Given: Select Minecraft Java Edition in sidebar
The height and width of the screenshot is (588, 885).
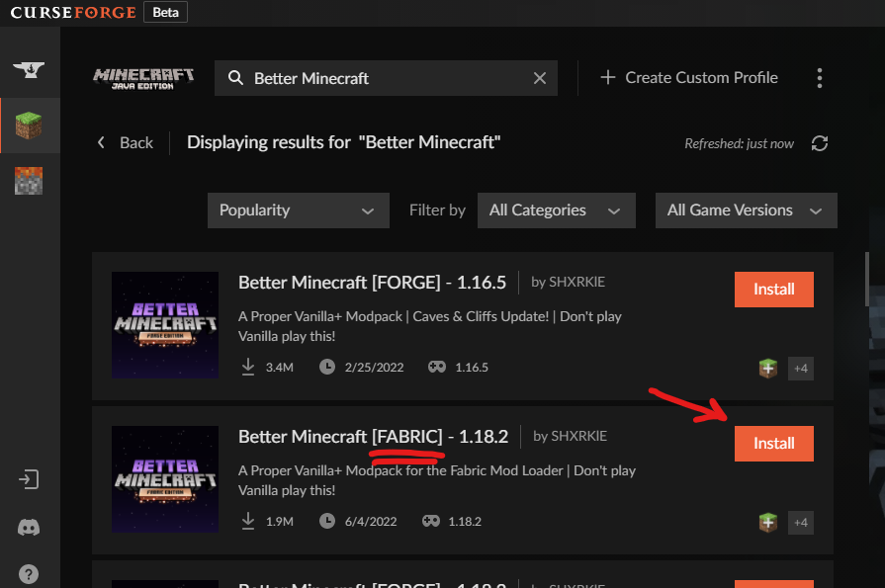Looking at the screenshot, I should coord(30,126).
